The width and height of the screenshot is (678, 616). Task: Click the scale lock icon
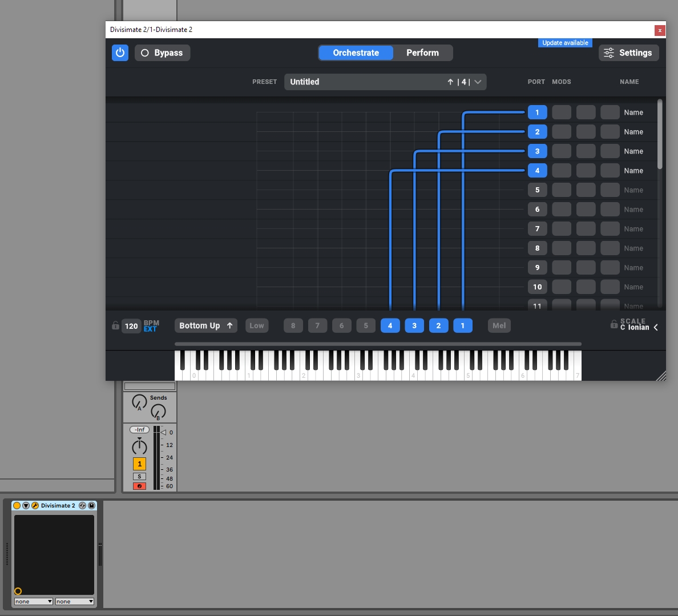614,324
